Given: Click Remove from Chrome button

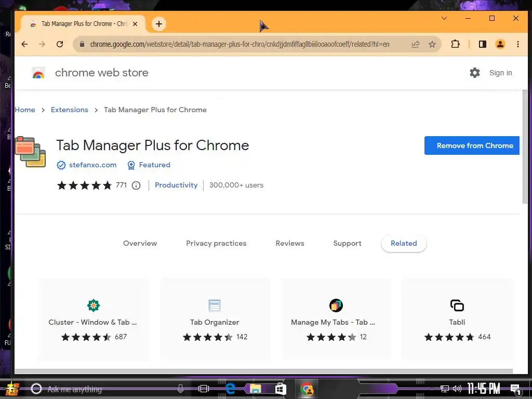Looking at the screenshot, I should [x=472, y=145].
